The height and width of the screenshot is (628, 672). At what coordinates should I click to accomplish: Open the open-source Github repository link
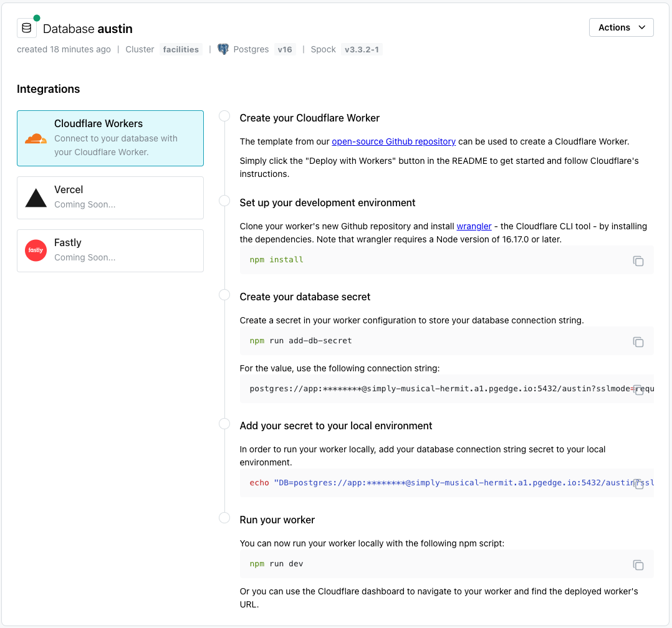pyautogui.click(x=393, y=141)
